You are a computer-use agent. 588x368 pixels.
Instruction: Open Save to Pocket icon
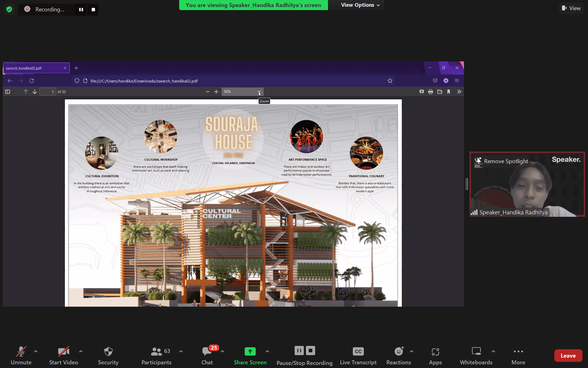coord(435,81)
